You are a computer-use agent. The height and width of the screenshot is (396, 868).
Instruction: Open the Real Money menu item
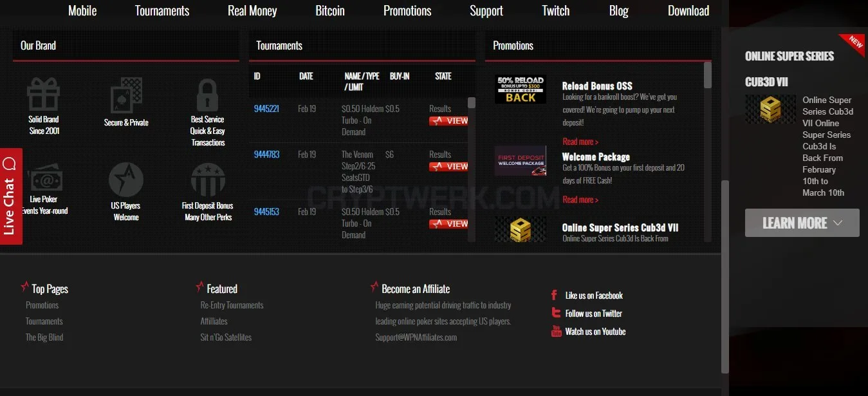coord(252,11)
